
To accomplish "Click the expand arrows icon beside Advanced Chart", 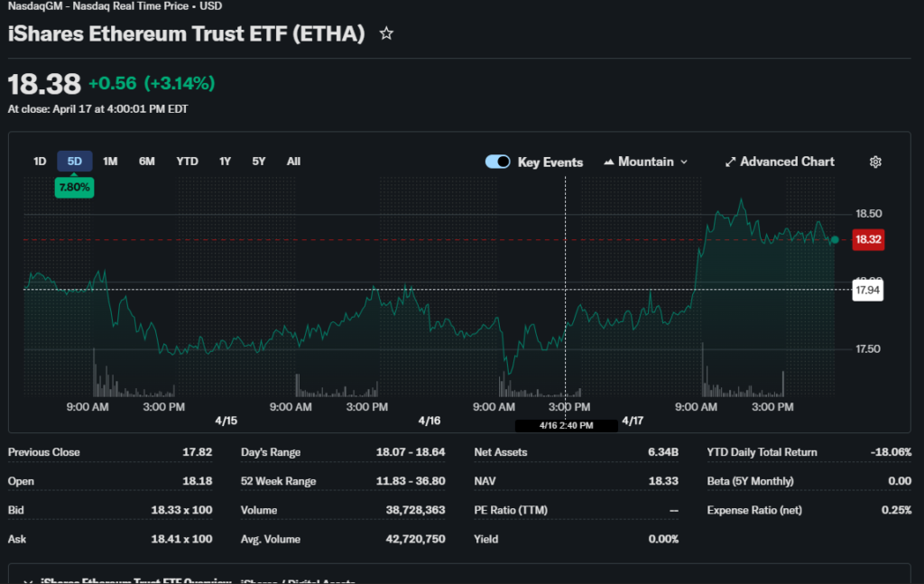I will pos(730,162).
